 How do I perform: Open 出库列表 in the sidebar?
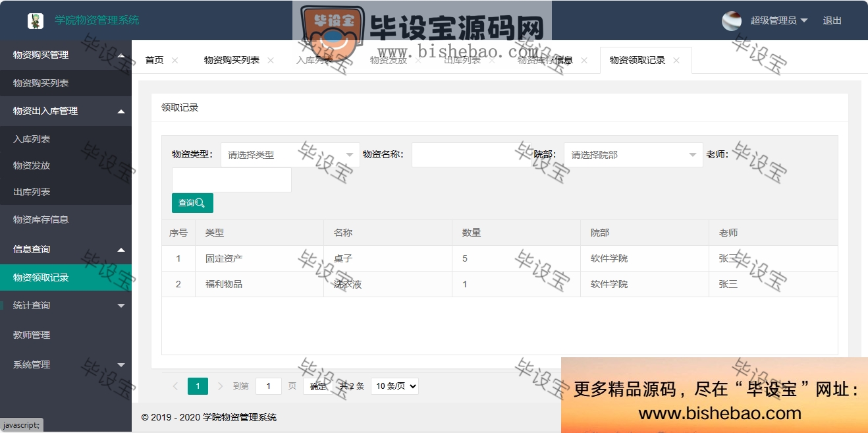click(66, 192)
